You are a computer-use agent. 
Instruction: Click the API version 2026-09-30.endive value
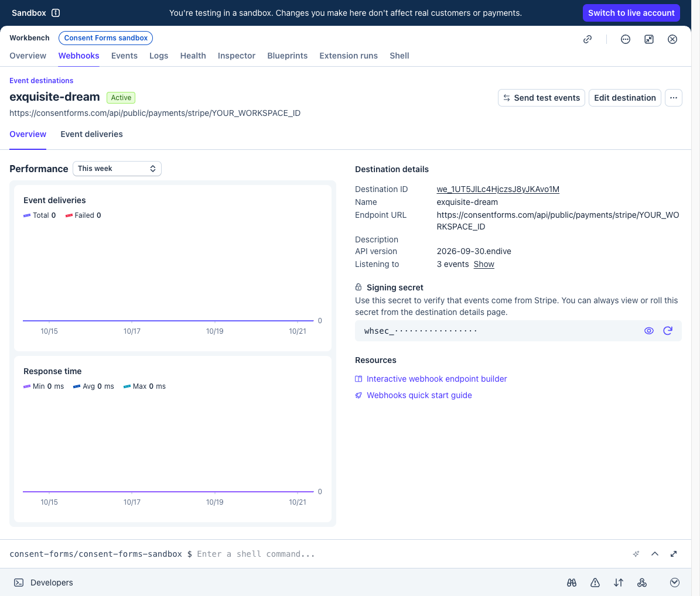coord(474,251)
